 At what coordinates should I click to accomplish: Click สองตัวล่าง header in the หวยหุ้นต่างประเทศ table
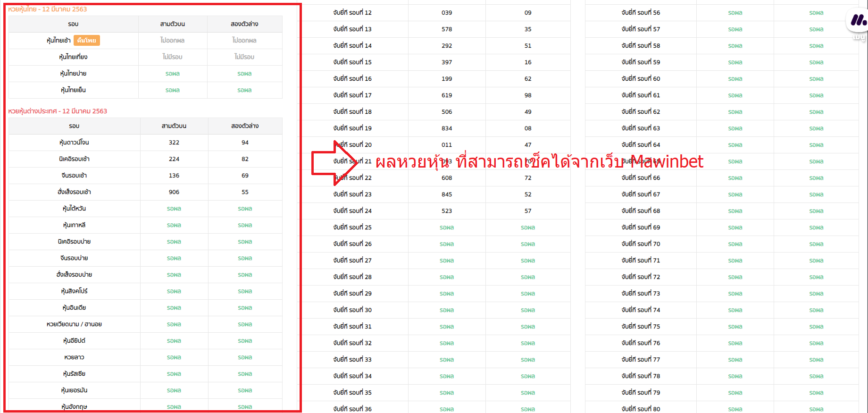click(244, 126)
